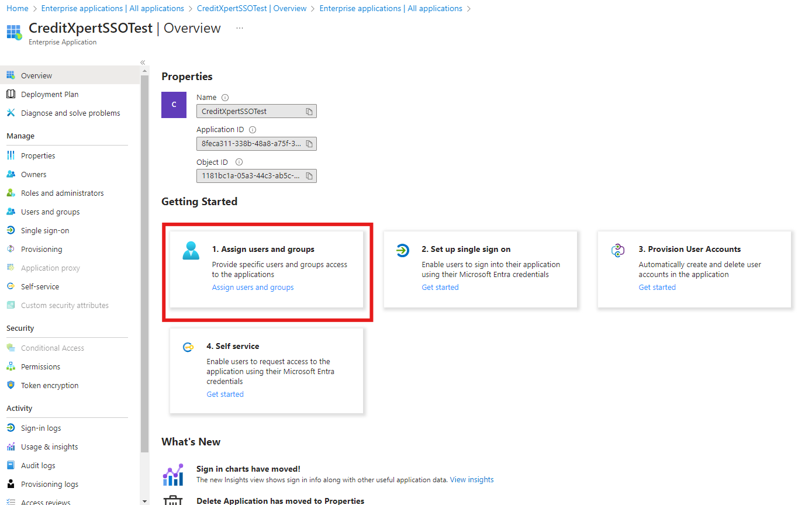This screenshot has height=505, width=812.
Task: Click Get started under Set up single sign on
Action: (x=440, y=287)
